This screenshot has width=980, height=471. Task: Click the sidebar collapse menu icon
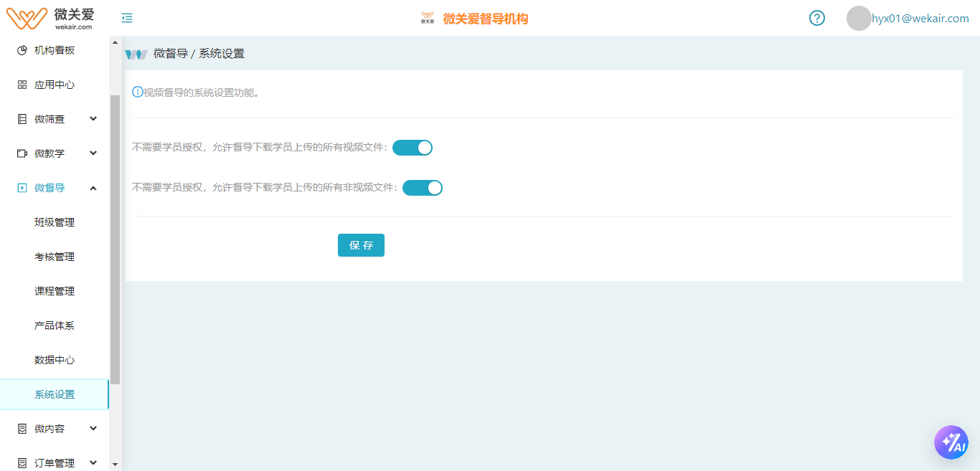pyautogui.click(x=127, y=18)
